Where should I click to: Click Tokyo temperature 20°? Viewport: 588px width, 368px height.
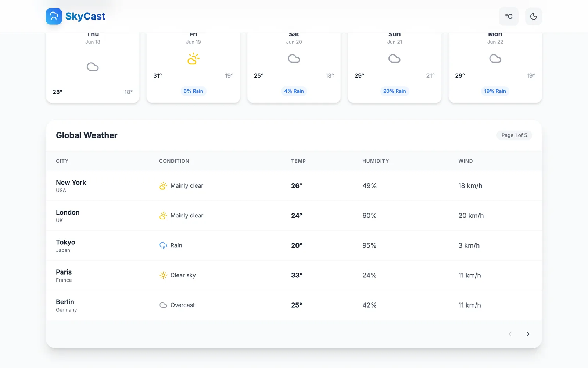tap(297, 245)
